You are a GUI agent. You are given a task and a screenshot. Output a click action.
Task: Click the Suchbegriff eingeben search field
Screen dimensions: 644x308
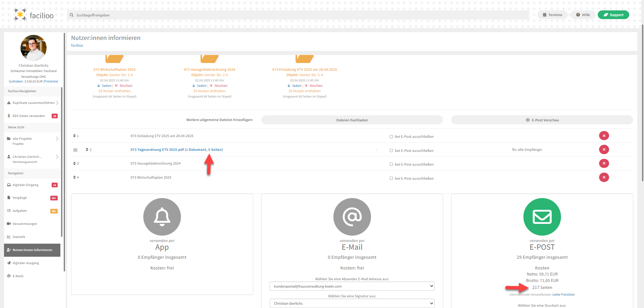(x=299, y=15)
